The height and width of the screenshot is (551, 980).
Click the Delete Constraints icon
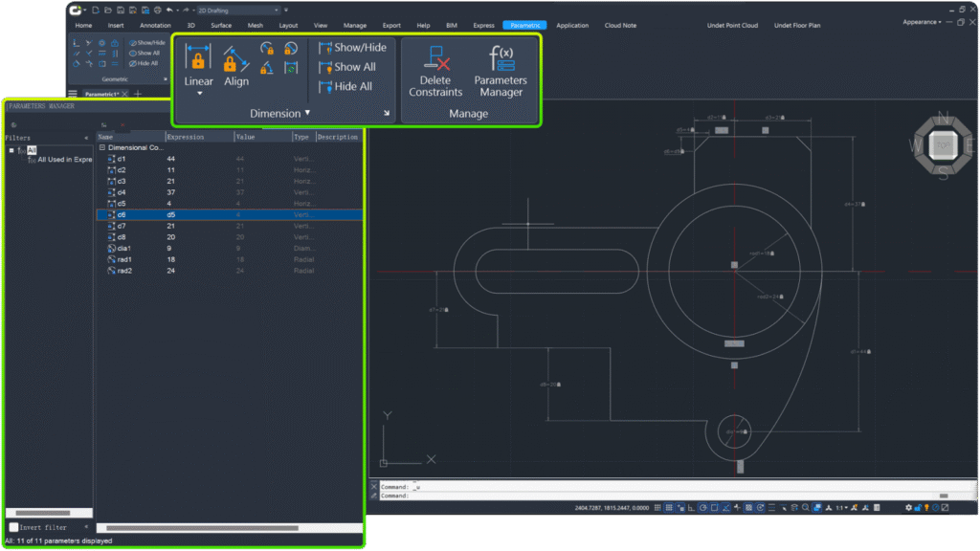coord(435,59)
